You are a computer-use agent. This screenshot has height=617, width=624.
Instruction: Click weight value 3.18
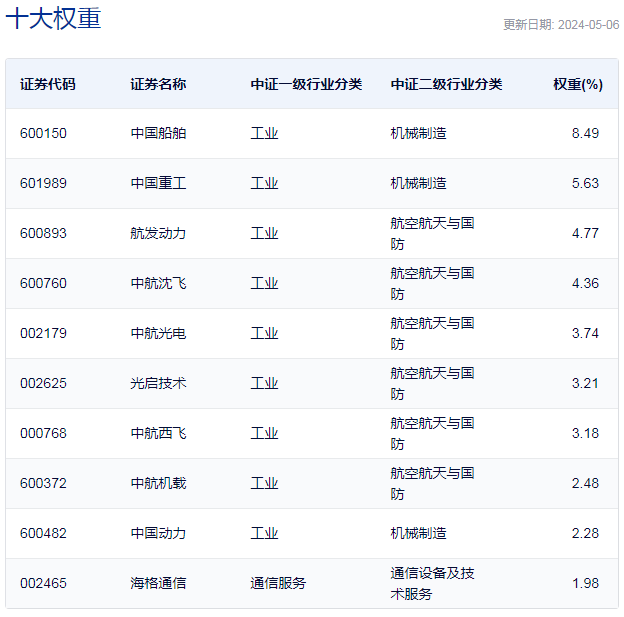(x=585, y=433)
